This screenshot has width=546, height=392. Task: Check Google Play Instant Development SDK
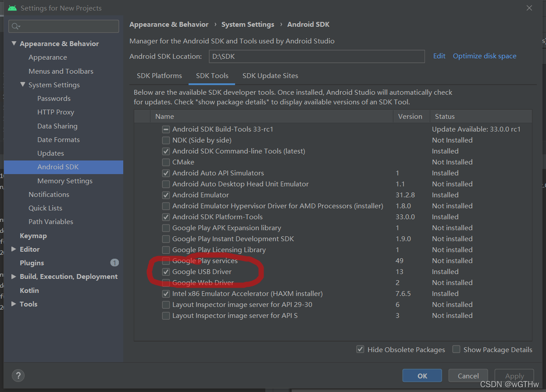tap(166, 239)
